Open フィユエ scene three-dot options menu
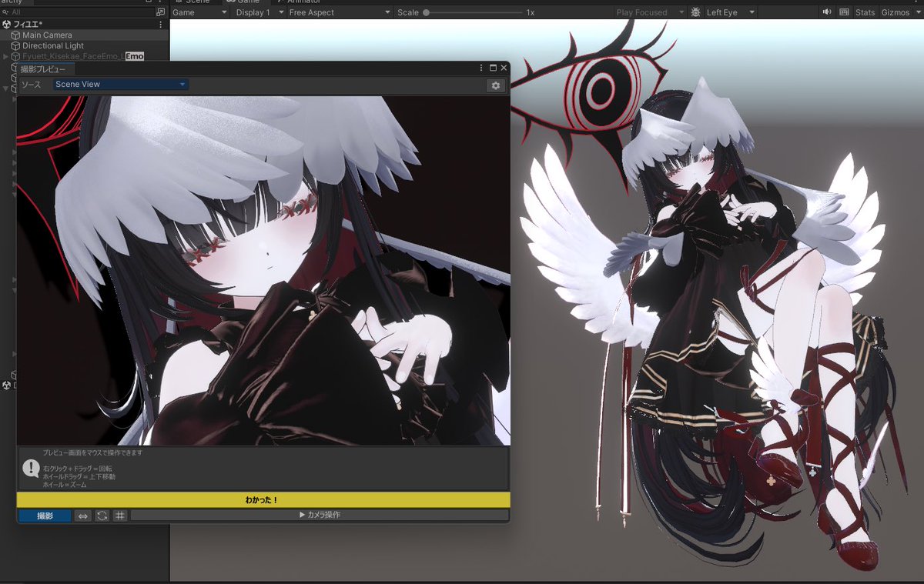 click(x=160, y=25)
